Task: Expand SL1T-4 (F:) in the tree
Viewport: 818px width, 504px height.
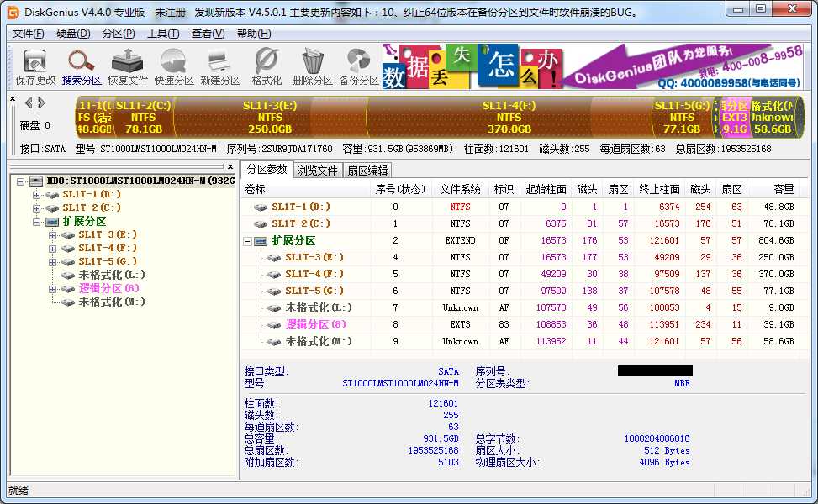Action: click(52, 249)
